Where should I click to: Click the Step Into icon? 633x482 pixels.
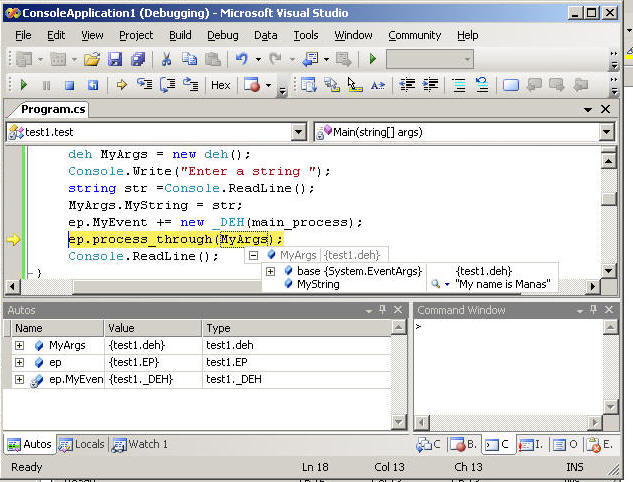144,85
